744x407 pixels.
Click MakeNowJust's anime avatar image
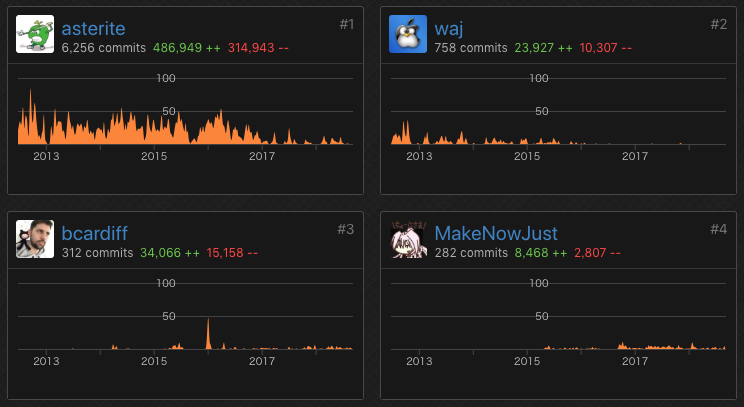pos(408,239)
